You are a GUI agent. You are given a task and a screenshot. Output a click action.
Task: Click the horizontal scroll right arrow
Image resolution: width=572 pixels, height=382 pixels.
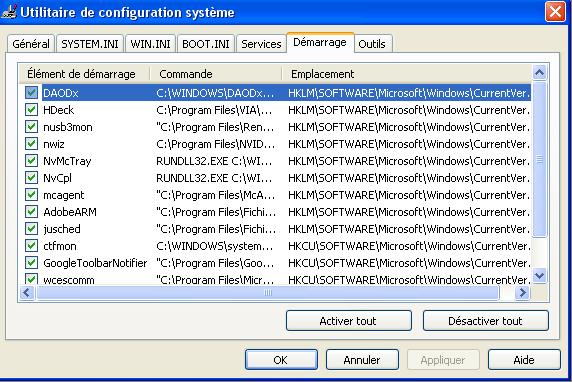click(522, 293)
